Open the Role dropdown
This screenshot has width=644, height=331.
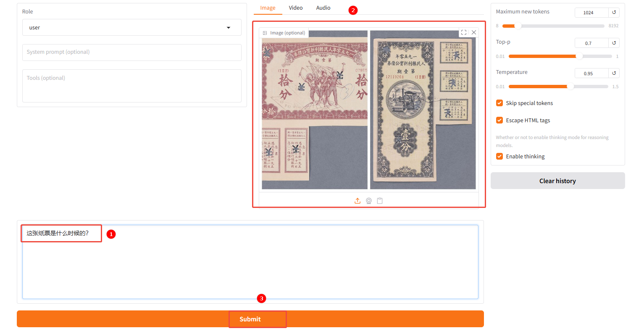click(131, 28)
